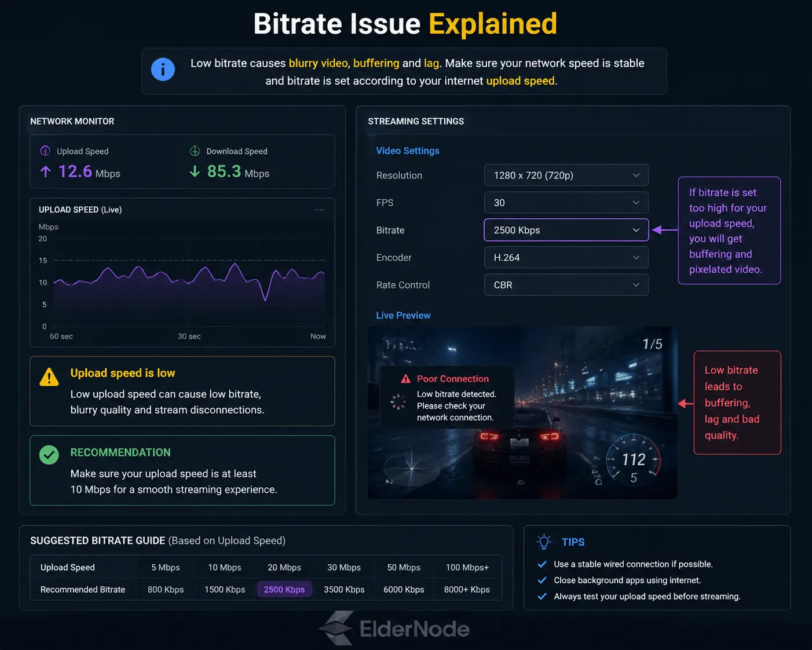Click the minimap radar in live preview

point(412,468)
